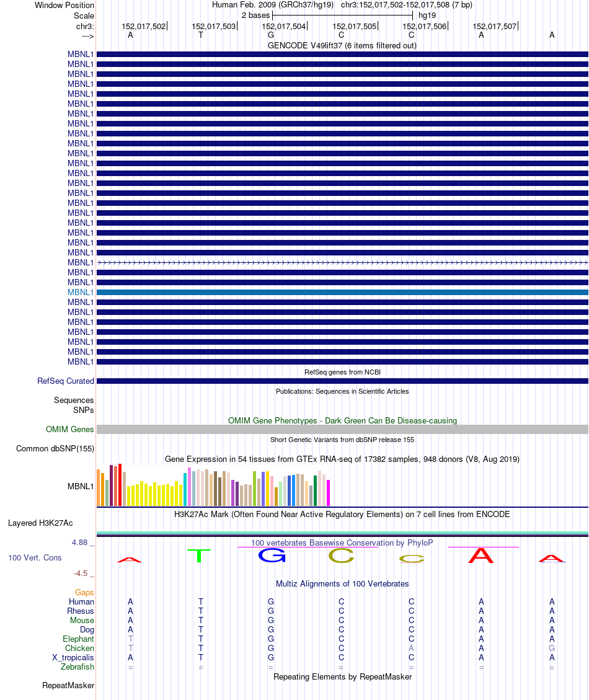
Task: Open Repeating Elements by RepeatMasker title
Action: 342,677
